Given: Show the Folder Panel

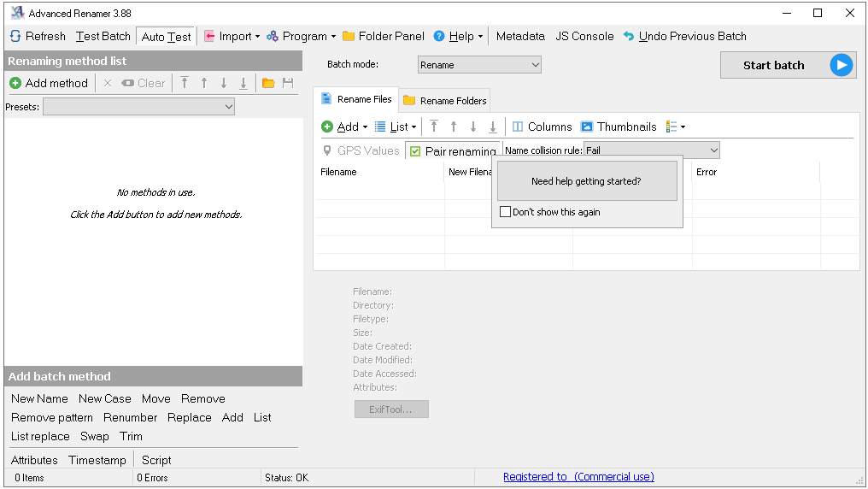Looking at the screenshot, I should pyautogui.click(x=384, y=37).
